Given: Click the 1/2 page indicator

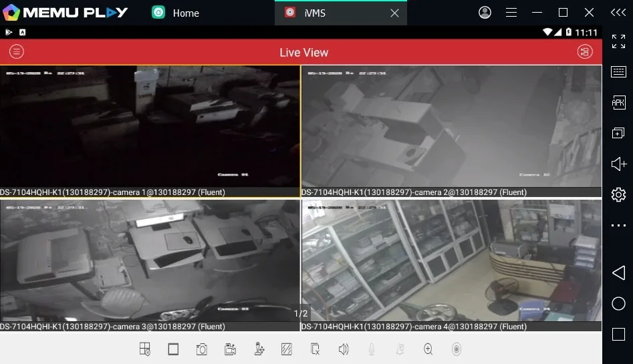Looking at the screenshot, I should pos(301,313).
